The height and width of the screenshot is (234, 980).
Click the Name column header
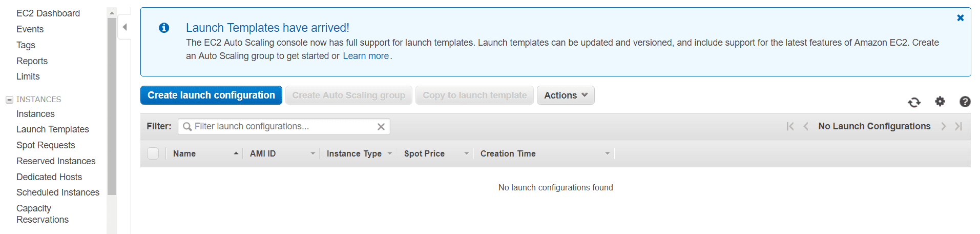point(184,153)
